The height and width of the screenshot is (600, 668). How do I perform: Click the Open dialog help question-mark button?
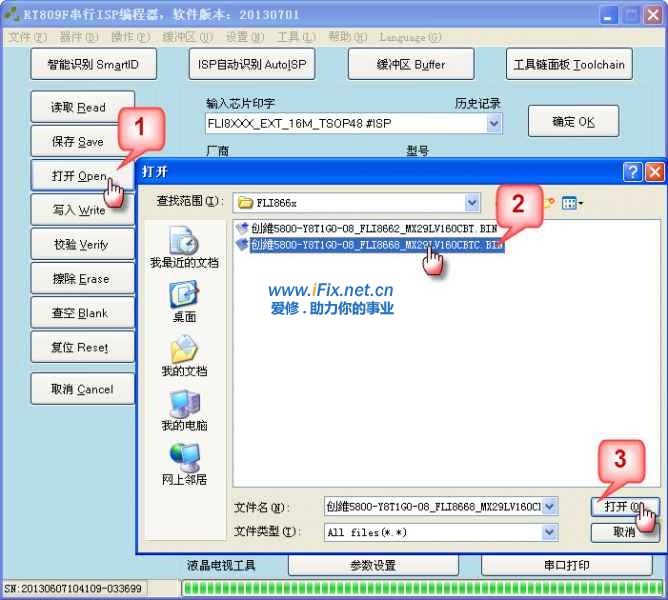point(632,172)
